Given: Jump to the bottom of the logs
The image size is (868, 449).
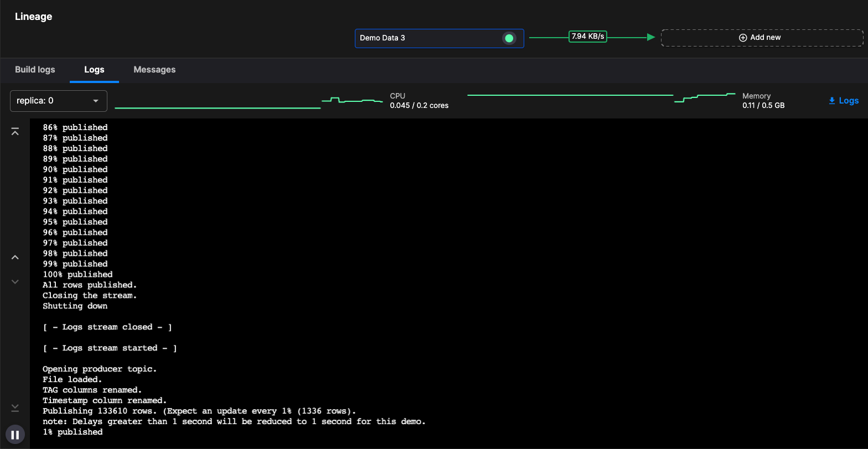Looking at the screenshot, I should (15, 408).
